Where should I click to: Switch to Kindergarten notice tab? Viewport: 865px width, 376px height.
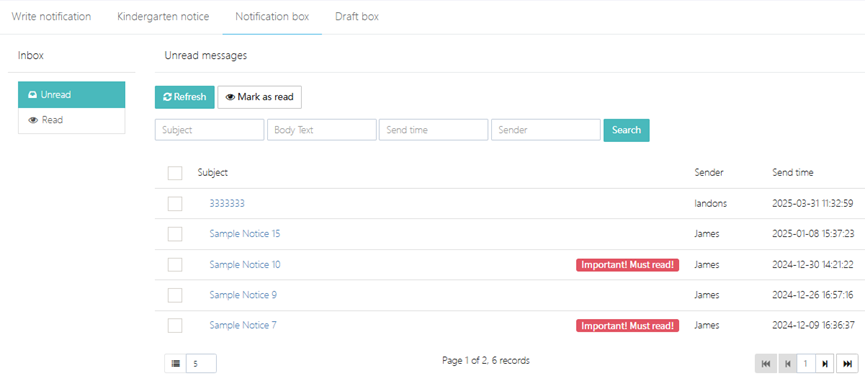163,17
